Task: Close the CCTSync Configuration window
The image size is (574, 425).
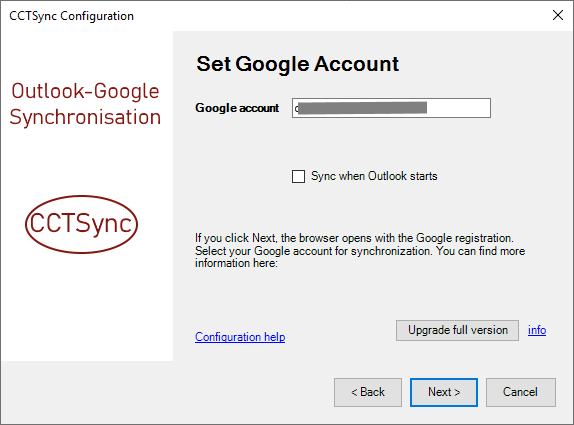Action: point(558,15)
